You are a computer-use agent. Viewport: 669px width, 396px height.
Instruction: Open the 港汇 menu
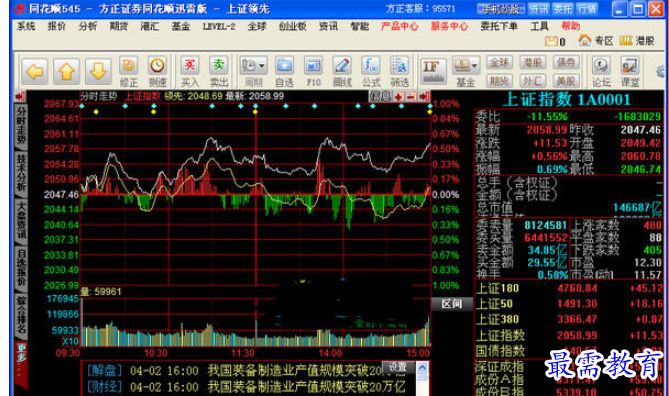pos(150,26)
